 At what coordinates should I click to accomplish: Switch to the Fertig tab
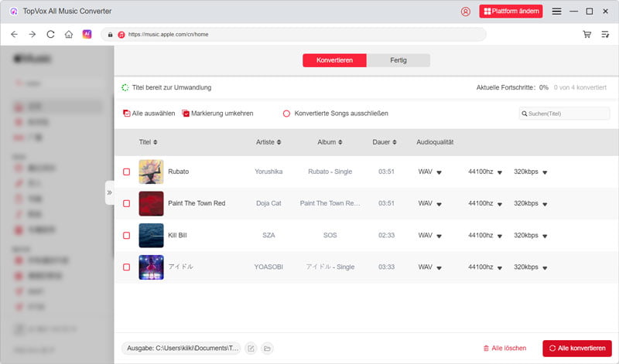click(x=398, y=60)
